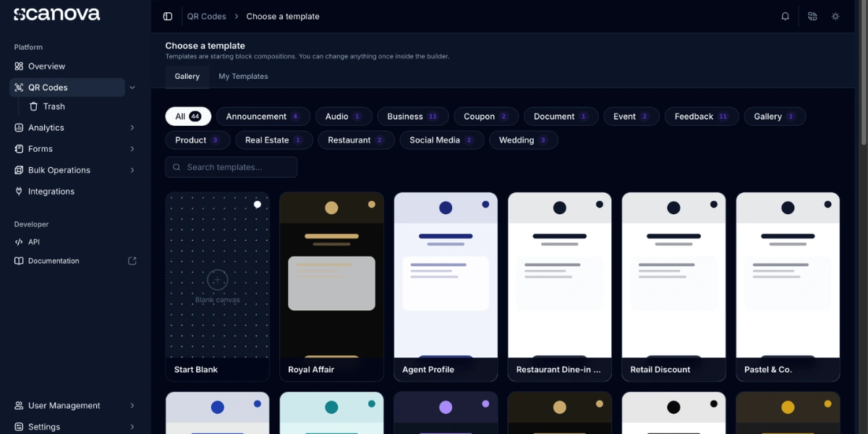
Task: Filter templates by Real Estate
Action: [274, 140]
